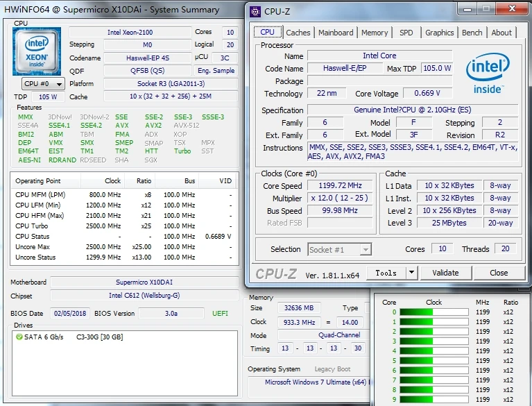This screenshot has width=532, height=406.
Task: Close the CPU-Z window with the red X
Action: (509, 10)
